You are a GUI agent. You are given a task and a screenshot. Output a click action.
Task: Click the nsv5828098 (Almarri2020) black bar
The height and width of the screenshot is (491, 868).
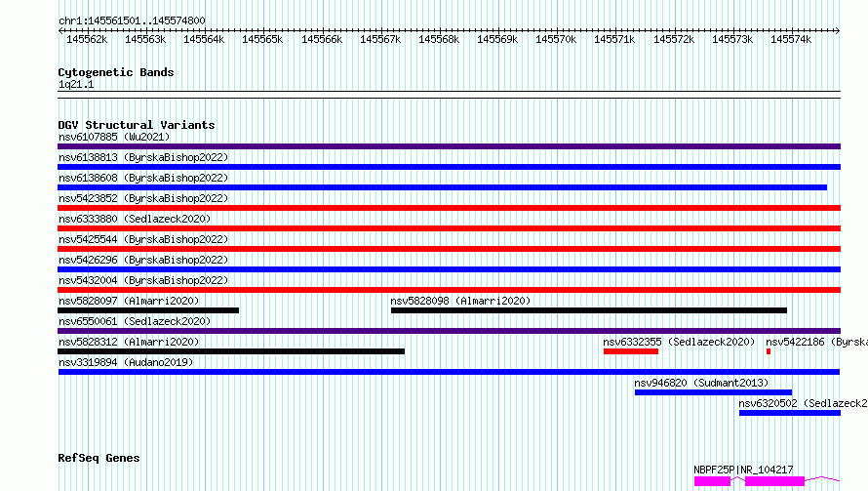pyautogui.click(x=589, y=310)
